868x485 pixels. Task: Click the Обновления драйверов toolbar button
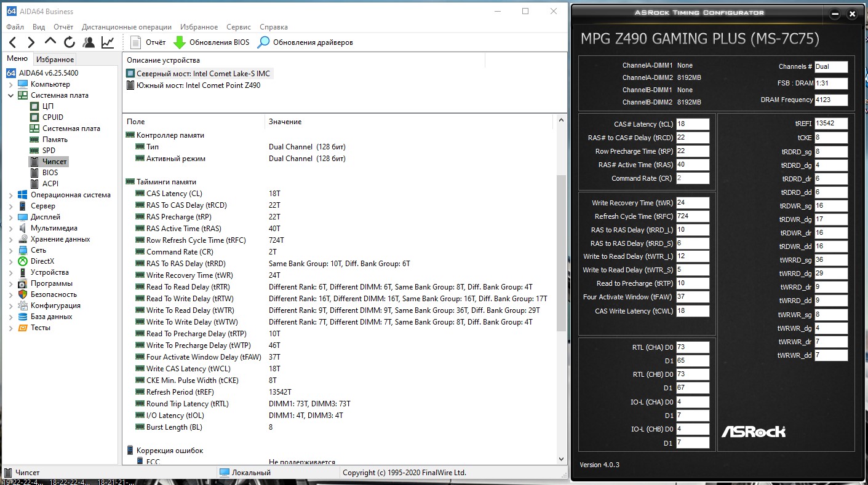305,42
